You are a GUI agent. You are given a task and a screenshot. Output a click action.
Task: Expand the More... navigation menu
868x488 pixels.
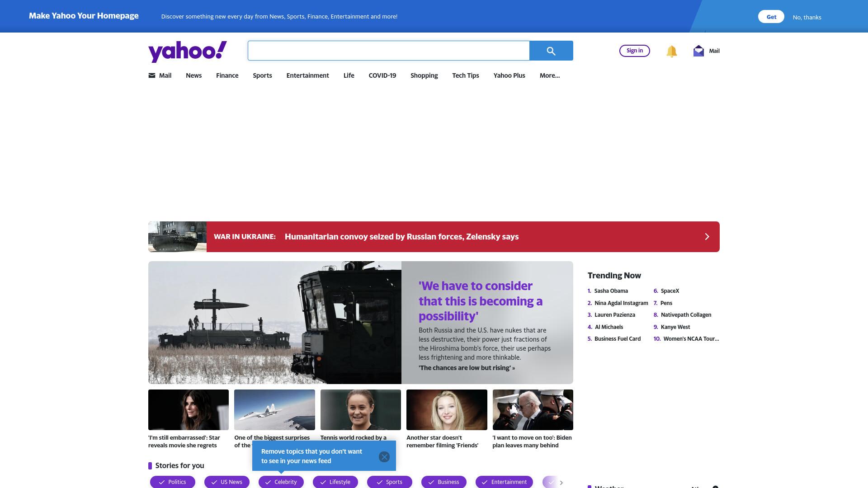(550, 75)
